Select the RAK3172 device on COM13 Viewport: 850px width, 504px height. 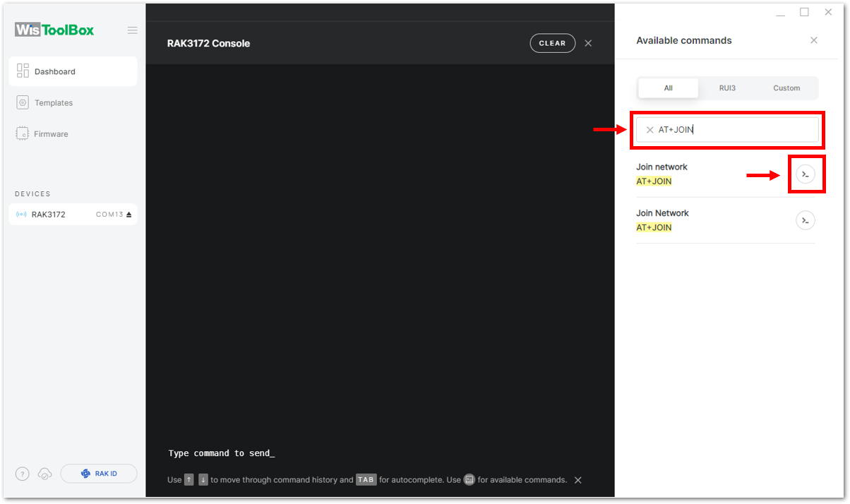(73, 214)
